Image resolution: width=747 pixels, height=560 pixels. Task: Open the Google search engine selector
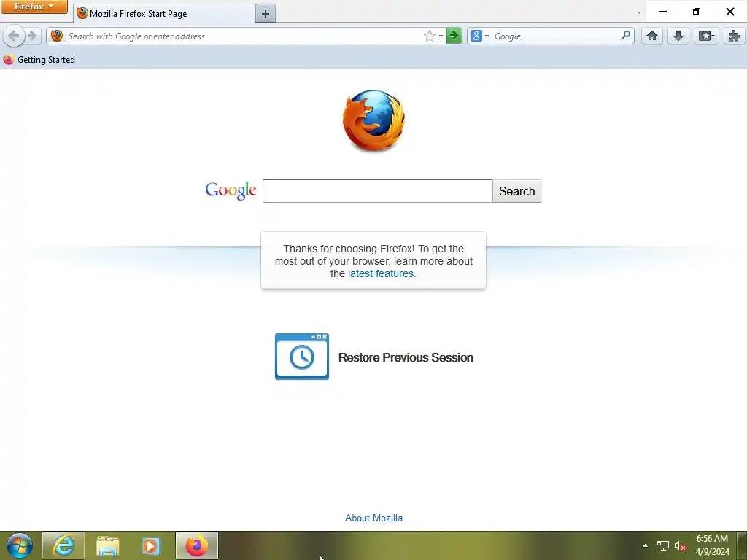(x=479, y=36)
